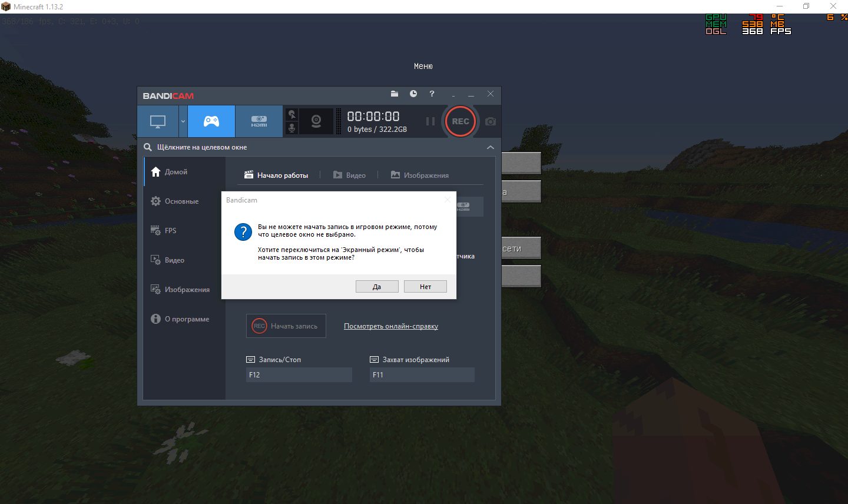Click Minecraft menu button labeled сети
The width and height of the screenshot is (848, 504).
point(521,248)
